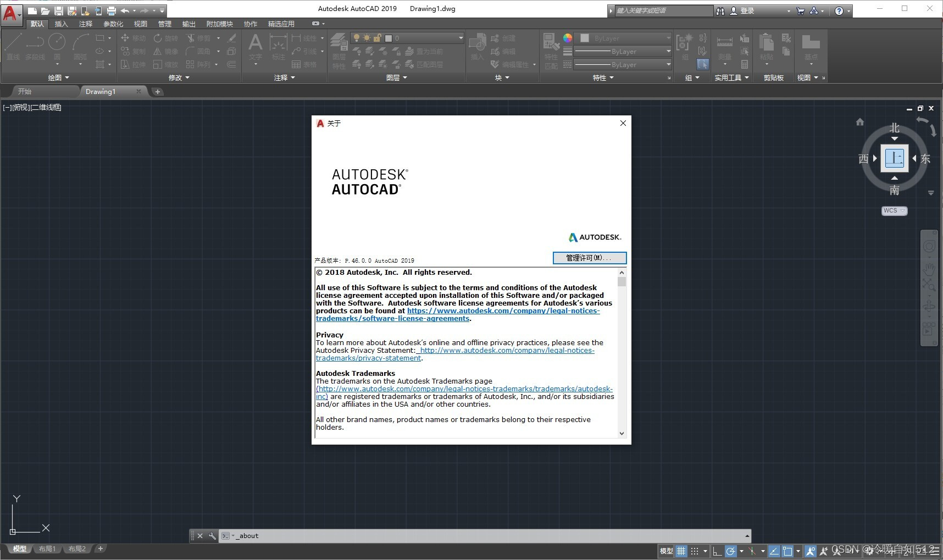The image size is (943, 560).
Task: Switch to the 布局1 layout tab
Action: click(x=47, y=549)
